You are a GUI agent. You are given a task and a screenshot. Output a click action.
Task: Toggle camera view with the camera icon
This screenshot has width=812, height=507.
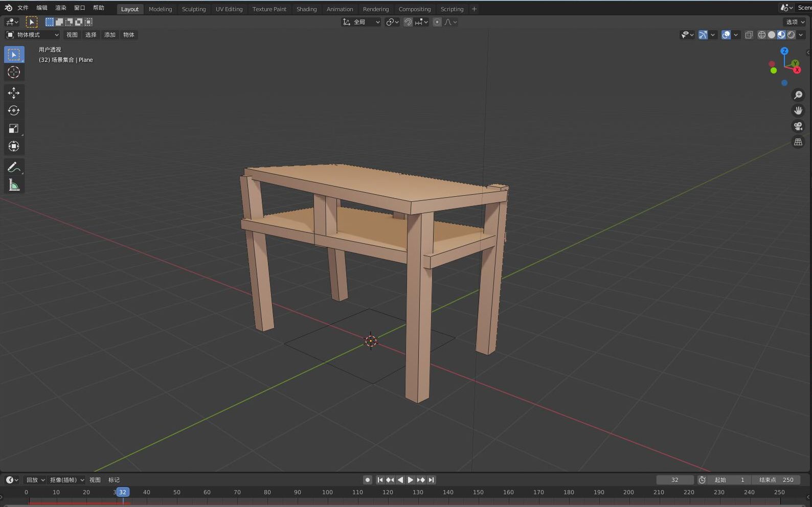[x=798, y=126]
